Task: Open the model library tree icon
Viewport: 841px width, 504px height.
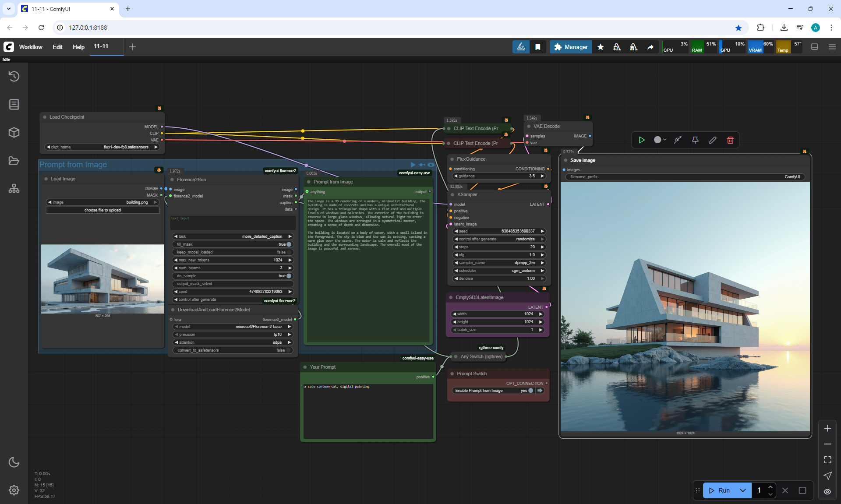Action: point(14,188)
